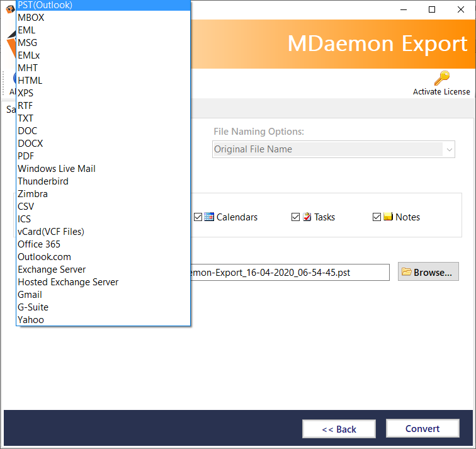
Task: Select TXT from the list
Action: coord(103,118)
